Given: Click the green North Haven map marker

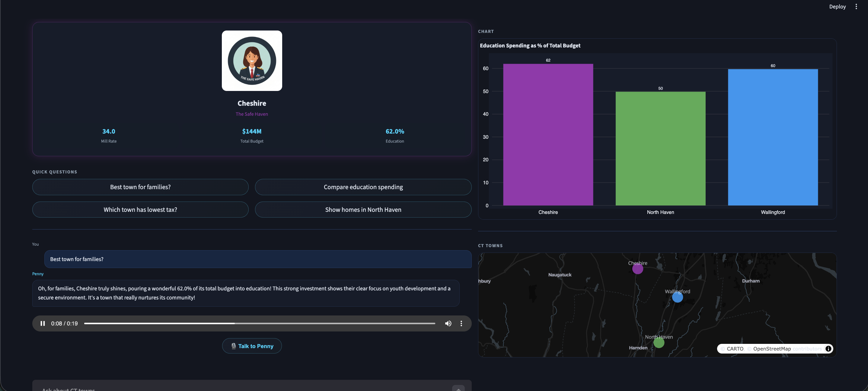Looking at the screenshot, I should coord(659,343).
